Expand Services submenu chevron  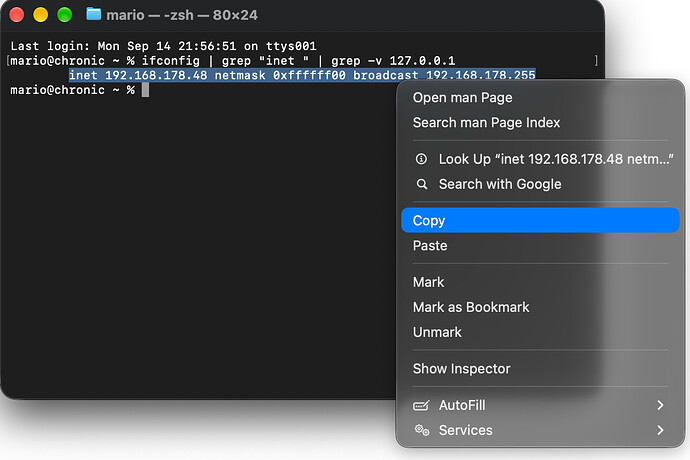pos(660,430)
